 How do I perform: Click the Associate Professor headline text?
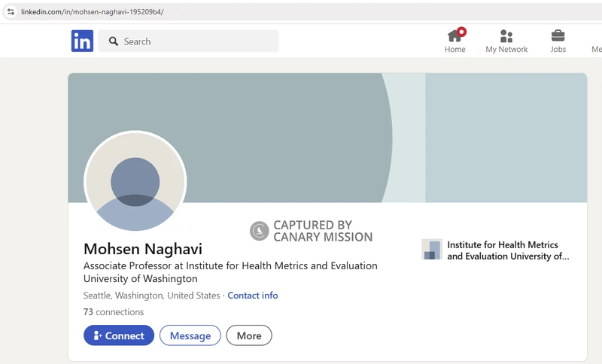pyautogui.click(x=230, y=272)
